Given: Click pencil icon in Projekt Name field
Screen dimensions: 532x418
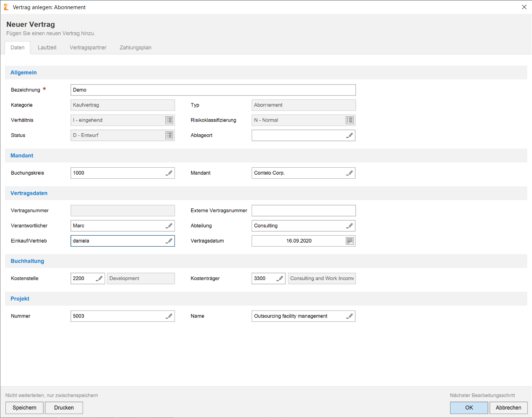Looking at the screenshot, I should point(350,316).
